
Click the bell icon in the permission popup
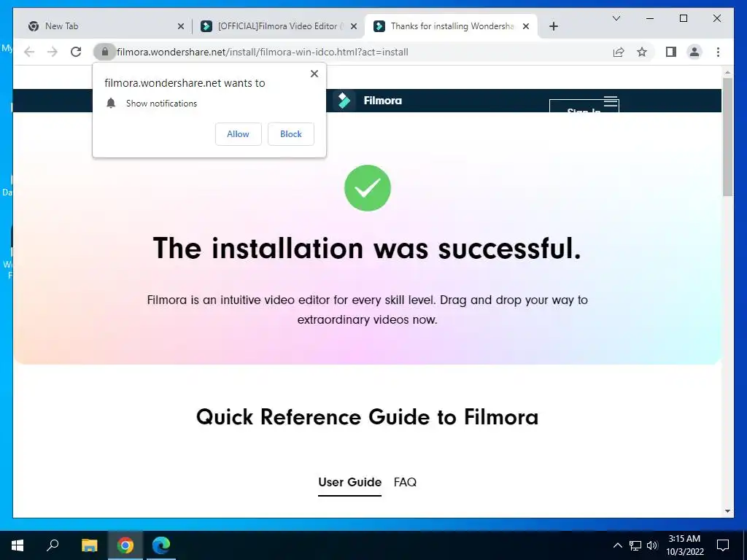pyautogui.click(x=111, y=103)
